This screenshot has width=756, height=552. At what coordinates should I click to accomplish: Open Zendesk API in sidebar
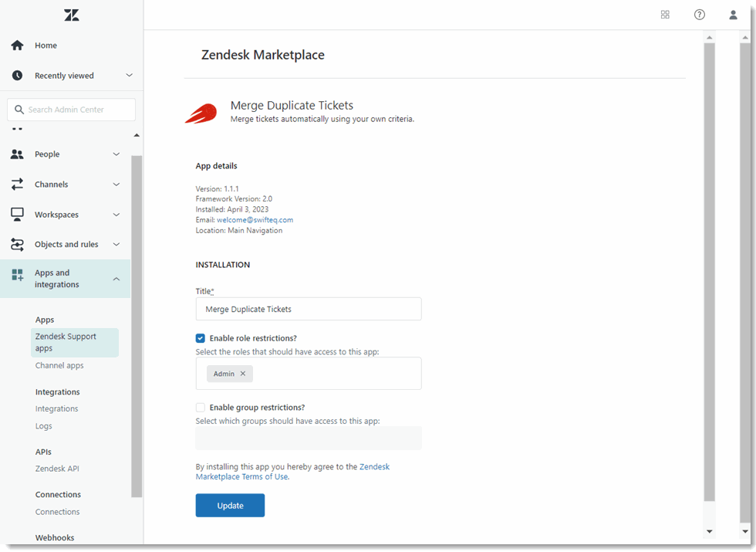(x=57, y=469)
